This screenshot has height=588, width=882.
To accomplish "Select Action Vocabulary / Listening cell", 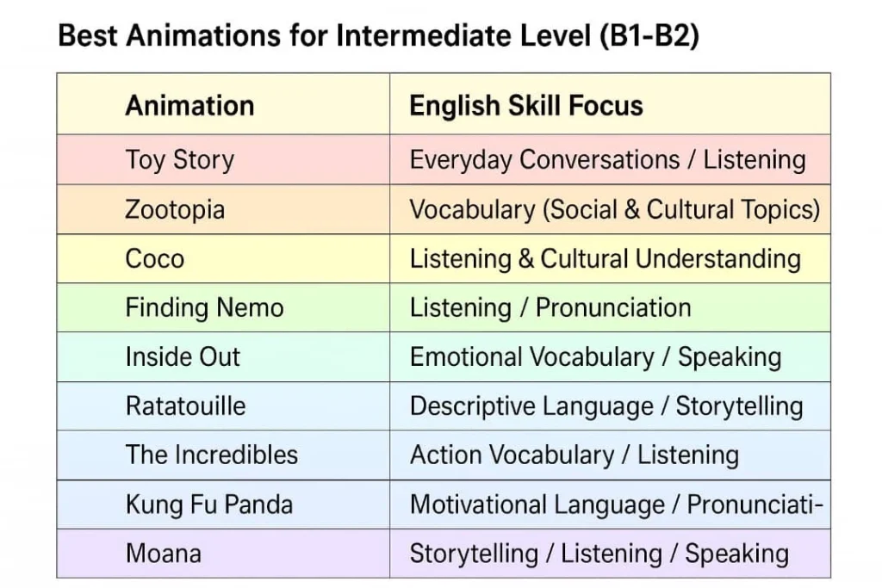I will pyautogui.click(x=611, y=455).
